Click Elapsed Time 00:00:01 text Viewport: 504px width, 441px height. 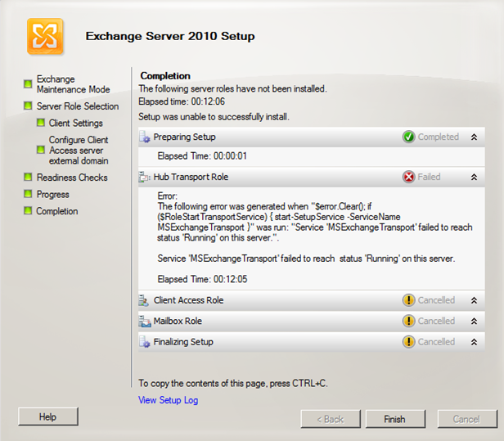tap(202, 156)
